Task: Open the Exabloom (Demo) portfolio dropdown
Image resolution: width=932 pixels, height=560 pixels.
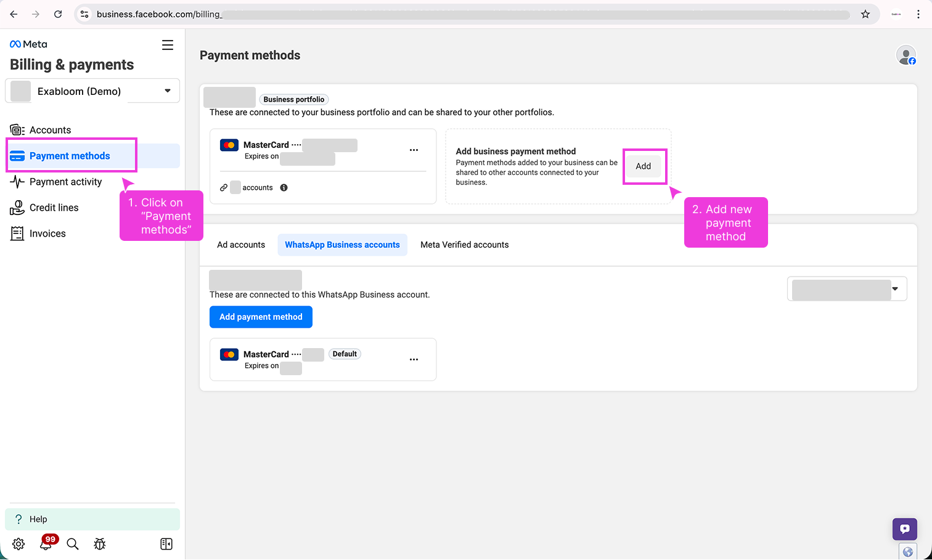Action: (92, 91)
